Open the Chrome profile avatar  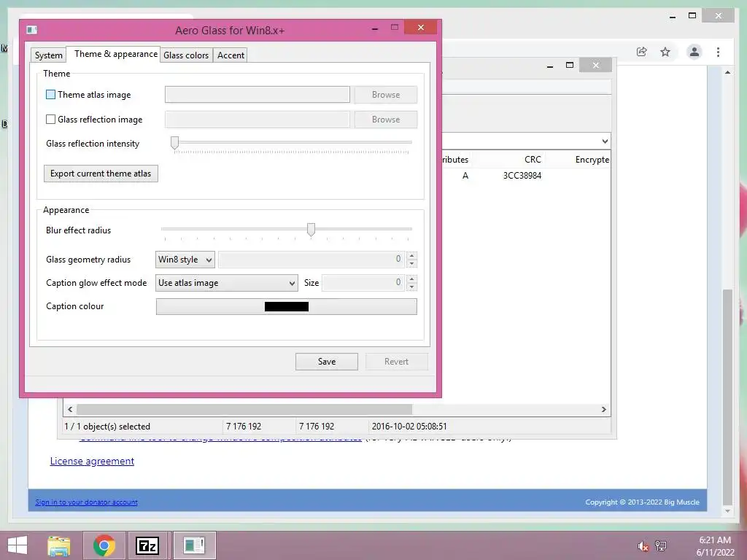tap(694, 52)
